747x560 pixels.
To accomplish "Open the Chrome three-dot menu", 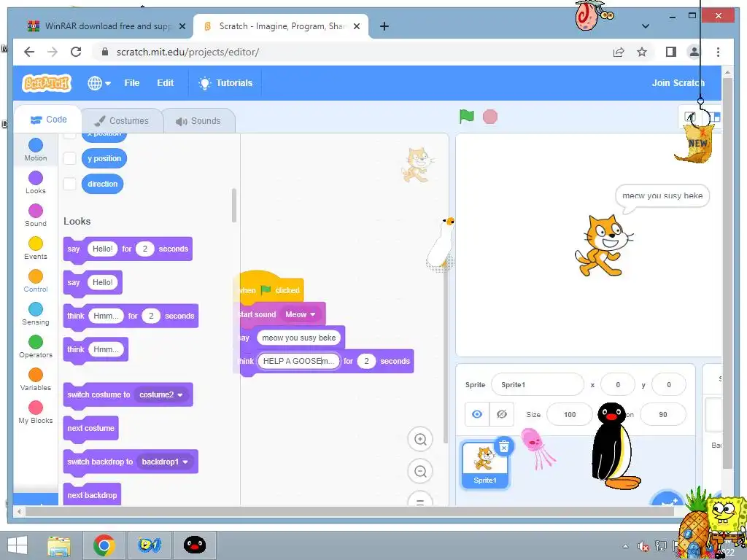I will coord(718,52).
